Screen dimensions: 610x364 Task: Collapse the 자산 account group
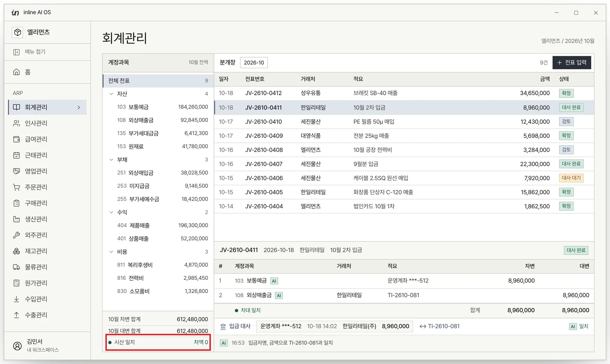pyautogui.click(x=111, y=94)
